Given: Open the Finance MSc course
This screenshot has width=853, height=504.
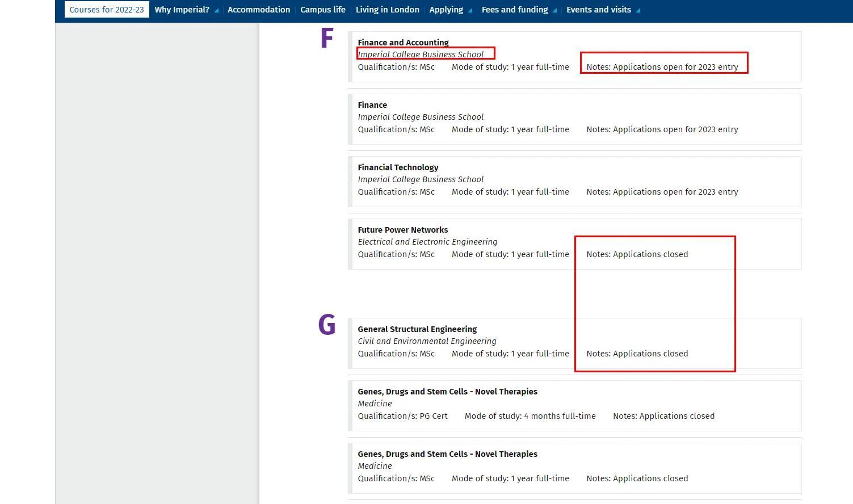Looking at the screenshot, I should click(x=372, y=105).
